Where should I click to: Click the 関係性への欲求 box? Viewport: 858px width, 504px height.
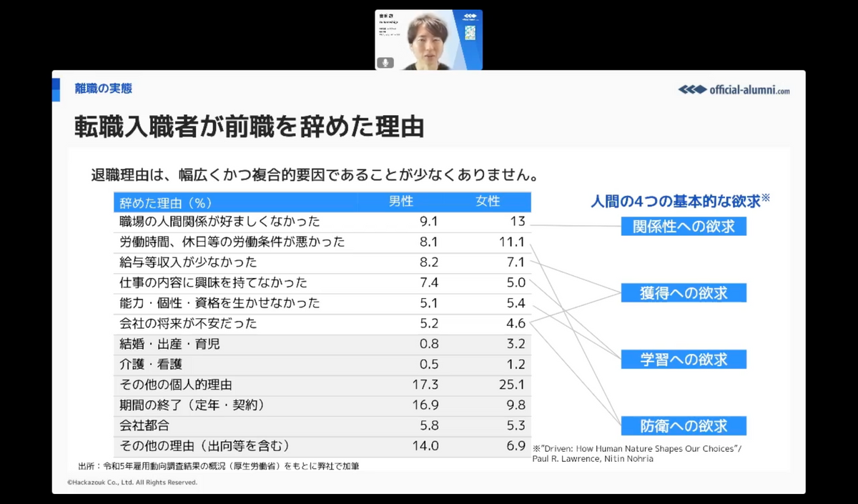tap(683, 227)
